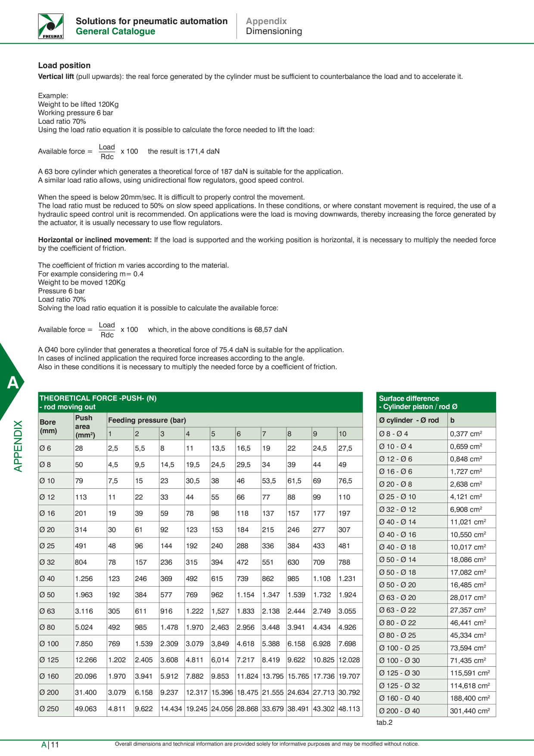Click the Pneumax logo in the header
This screenshot has width=534, height=756.
click(51, 26)
